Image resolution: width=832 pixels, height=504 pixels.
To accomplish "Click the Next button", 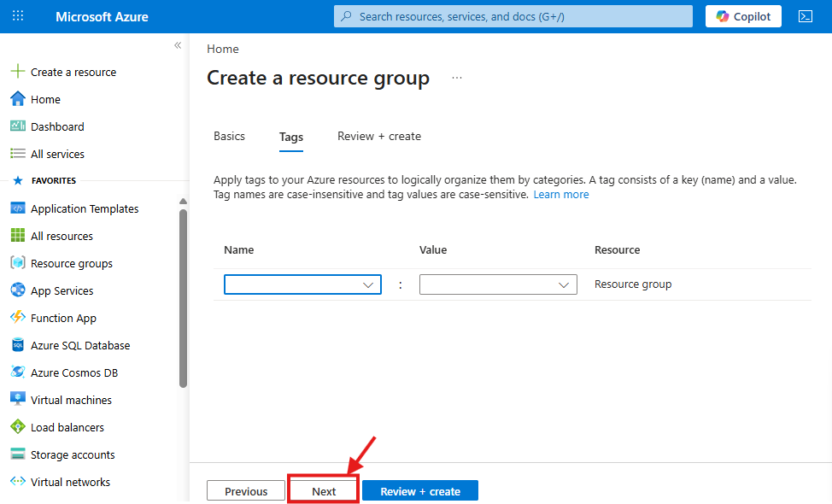I will 324,491.
